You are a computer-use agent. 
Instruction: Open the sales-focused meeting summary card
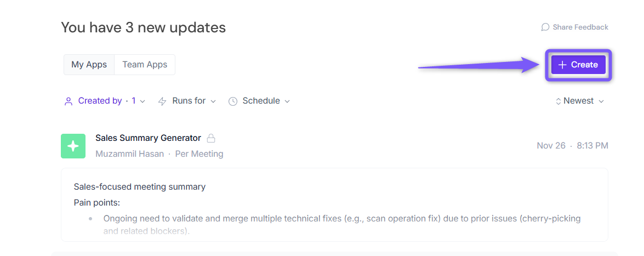334,204
